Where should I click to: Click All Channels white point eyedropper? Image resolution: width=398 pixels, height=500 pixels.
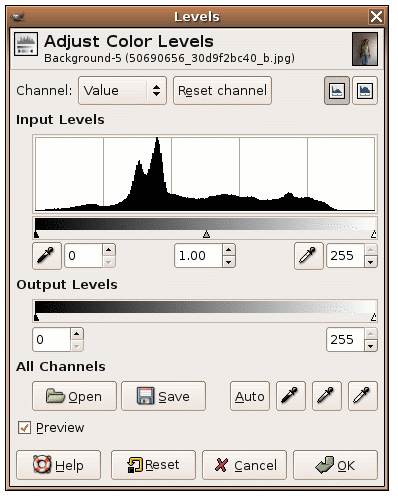[x=363, y=396]
